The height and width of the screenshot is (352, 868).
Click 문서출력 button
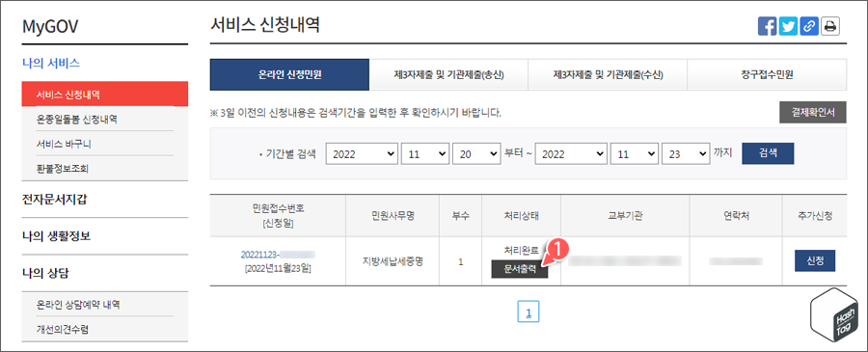point(520,269)
